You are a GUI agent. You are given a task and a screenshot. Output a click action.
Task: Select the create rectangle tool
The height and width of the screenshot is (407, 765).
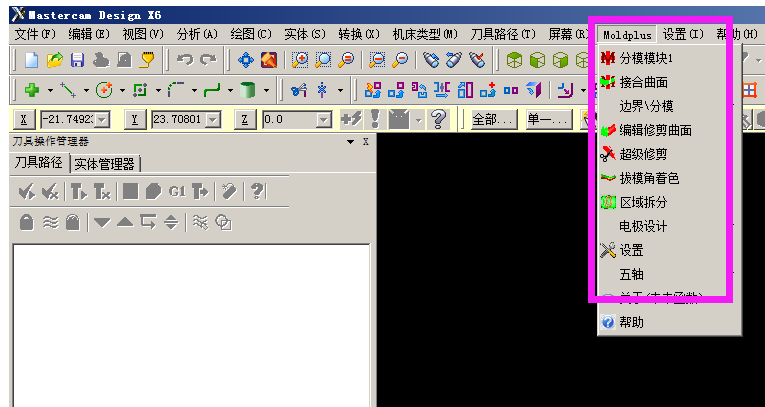click(140, 90)
